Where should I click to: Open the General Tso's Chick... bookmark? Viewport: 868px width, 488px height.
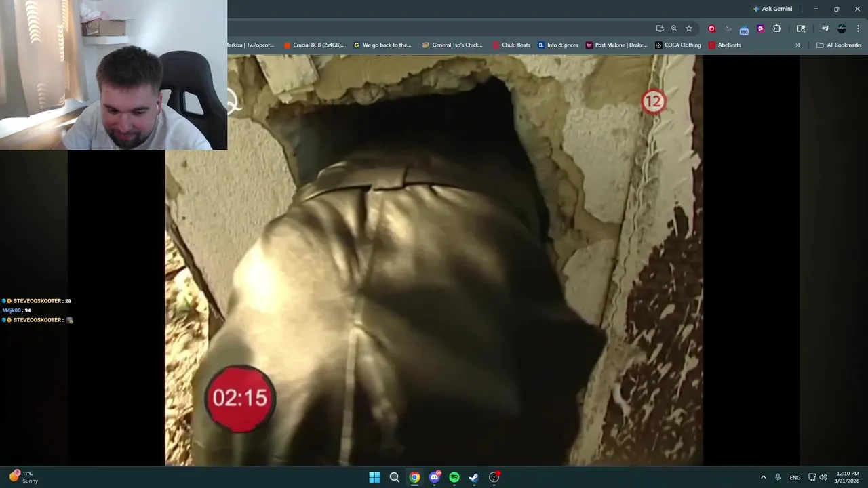(452, 45)
